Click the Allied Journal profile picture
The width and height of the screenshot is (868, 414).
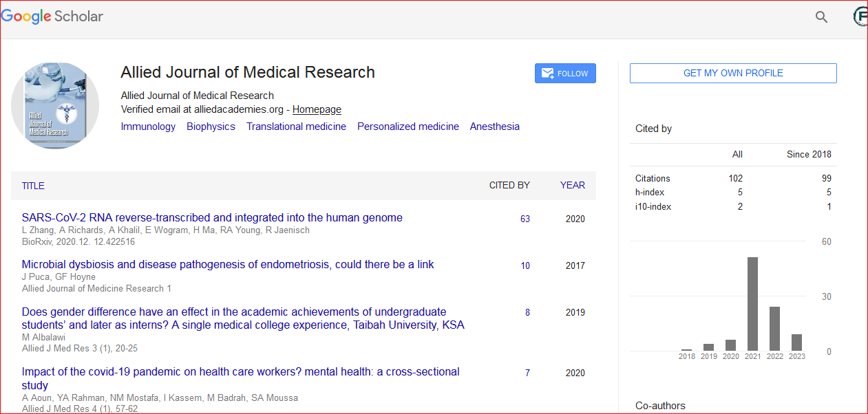coord(55,105)
